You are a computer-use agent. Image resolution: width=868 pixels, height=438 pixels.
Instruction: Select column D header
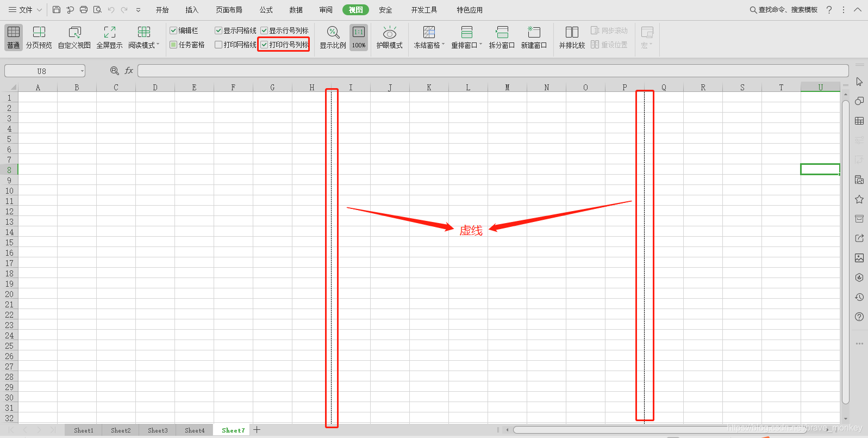pyautogui.click(x=155, y=87)
